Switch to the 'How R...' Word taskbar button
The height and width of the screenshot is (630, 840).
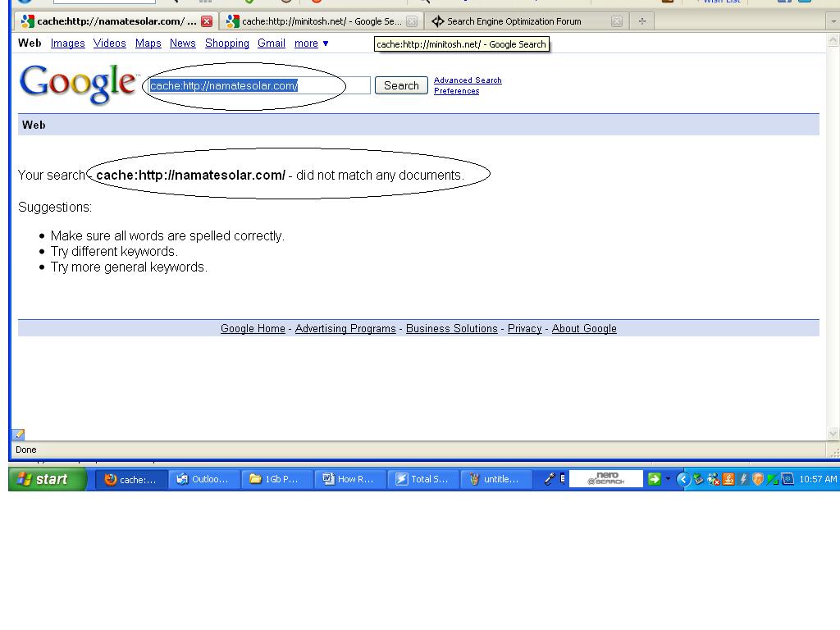pos(350,479)
